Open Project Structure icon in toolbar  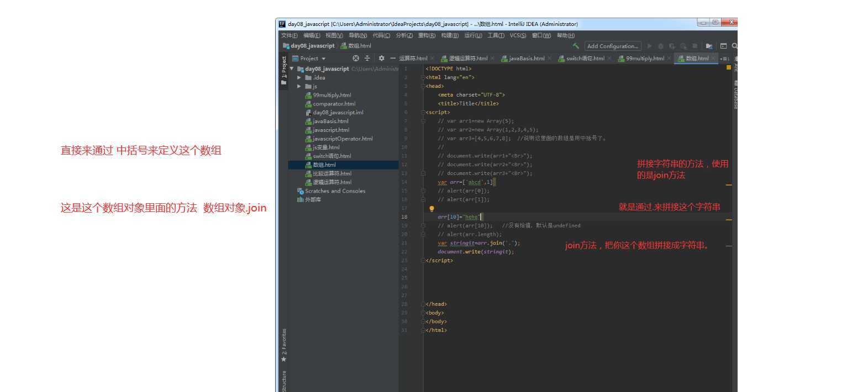[x=709, y=46]
